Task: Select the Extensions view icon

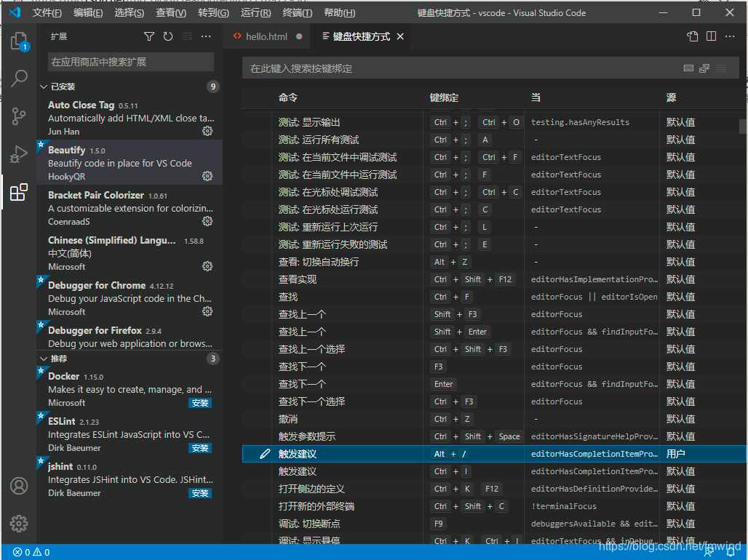Action: 19,192
